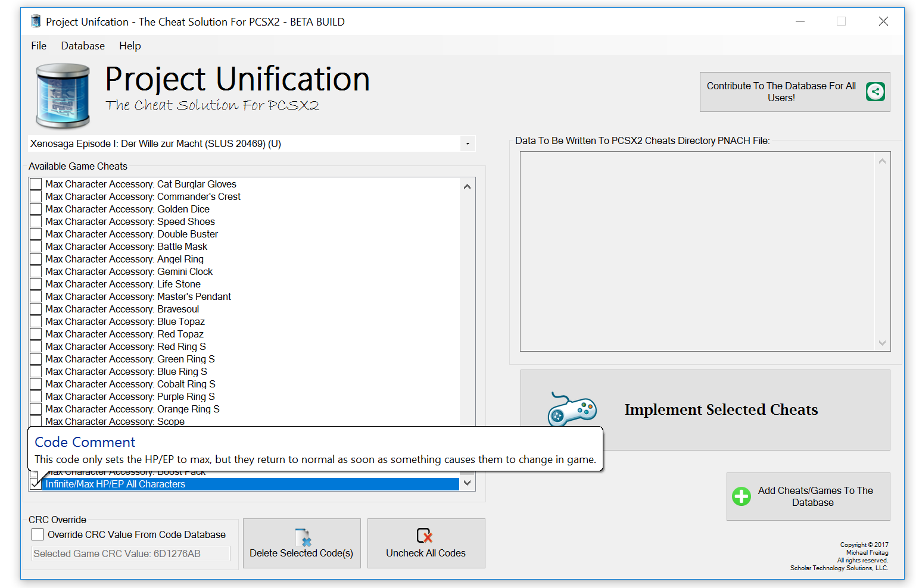The width and height of the screenshot is (916, 588).
Task: Enable Master's Pendant accessory cheat
Action: point(36,296)
